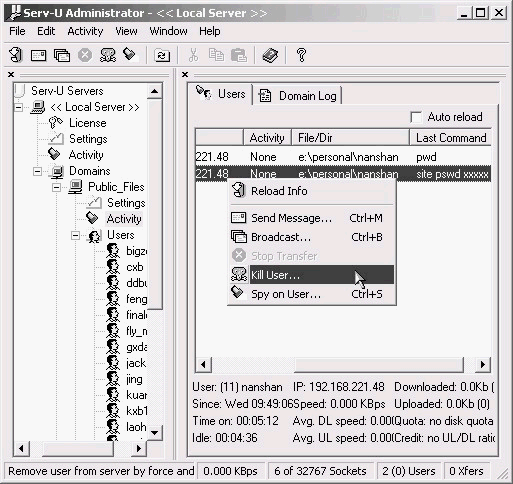The height and width of the screenshot is (484, 513).
Task: Close the right activity pane
Action: [x=185, y=75]
